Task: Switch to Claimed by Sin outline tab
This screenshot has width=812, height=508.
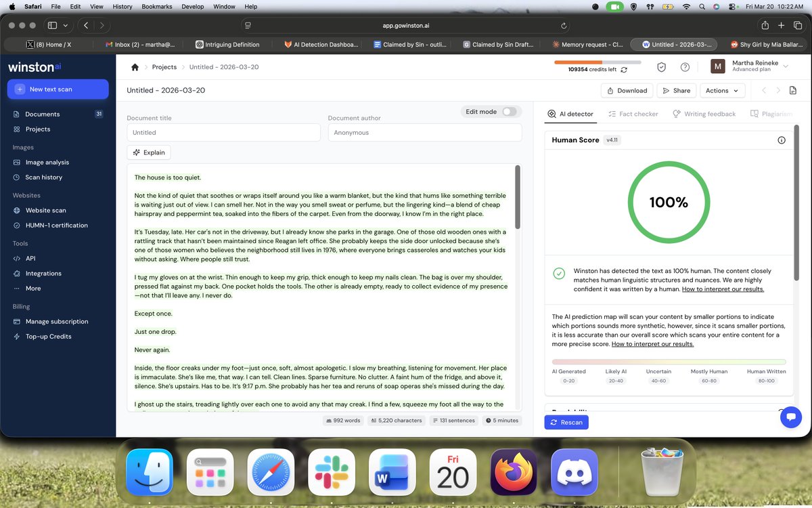Action: click(x=409, y=45)
